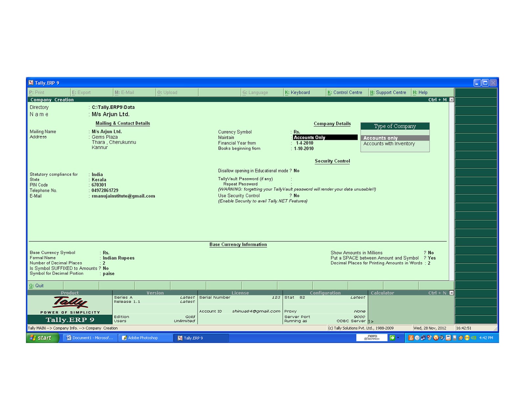Click the phone with red X tray icon

[x=429, y=338]
